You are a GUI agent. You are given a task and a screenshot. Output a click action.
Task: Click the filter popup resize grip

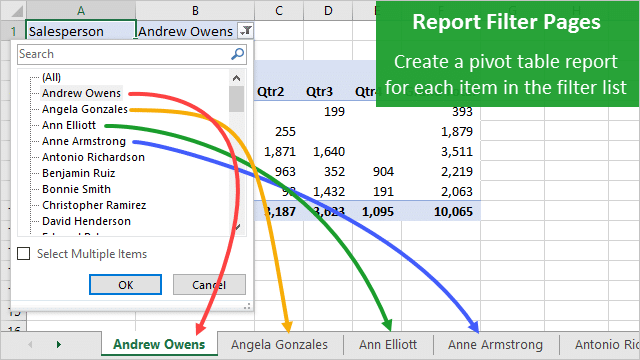(x=247, y=306)
